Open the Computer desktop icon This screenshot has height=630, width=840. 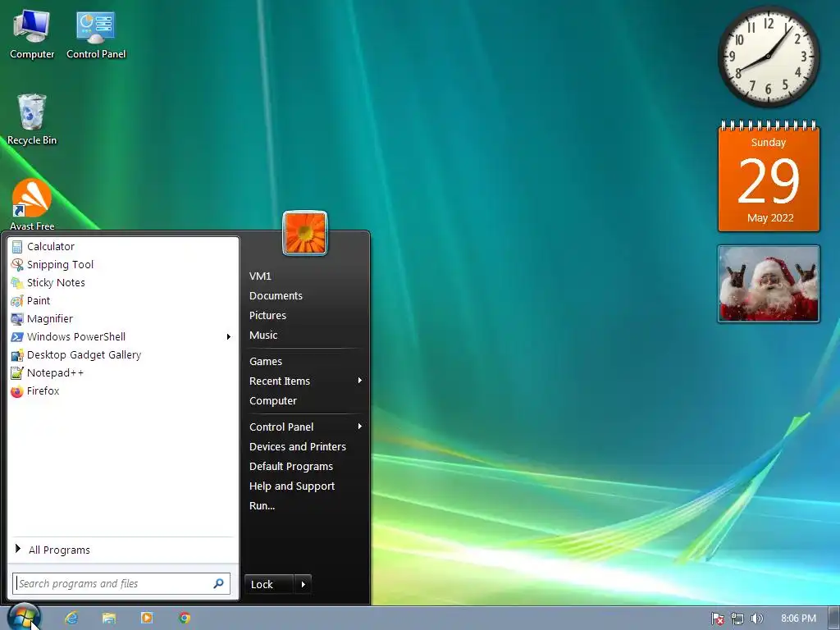coord(32,34)
